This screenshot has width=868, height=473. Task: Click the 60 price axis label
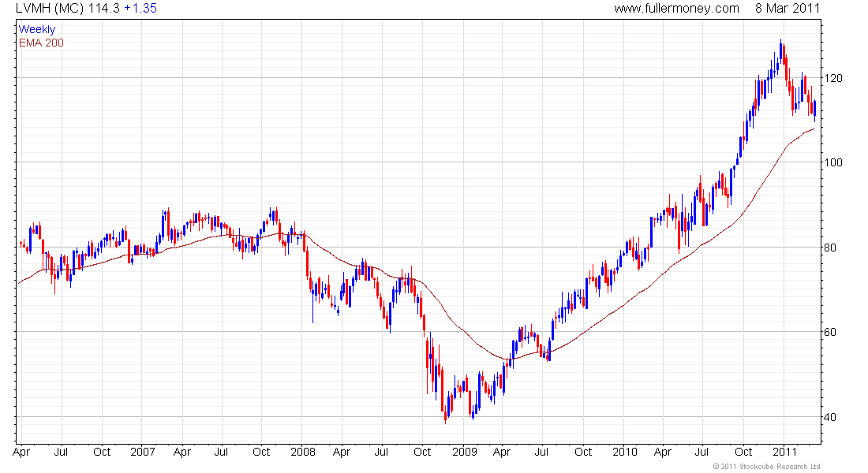[x=830, y=332]
